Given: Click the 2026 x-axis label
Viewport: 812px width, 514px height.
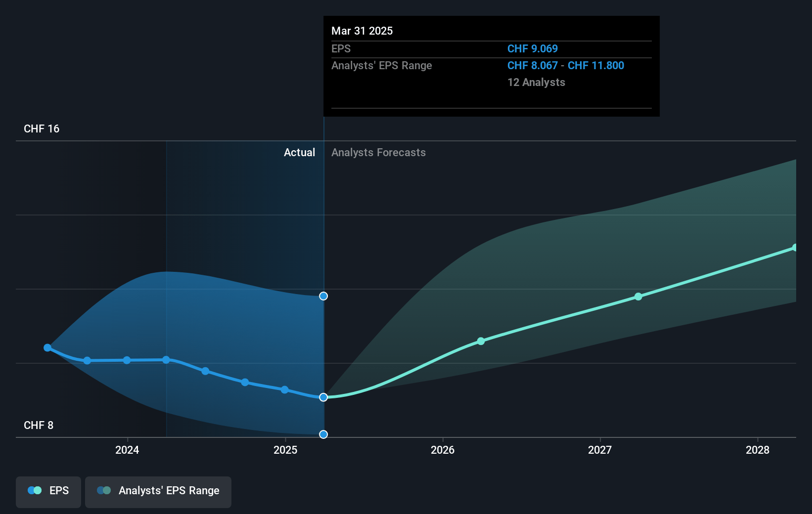Looking at the screenshot, I should [x=443, y=450].
